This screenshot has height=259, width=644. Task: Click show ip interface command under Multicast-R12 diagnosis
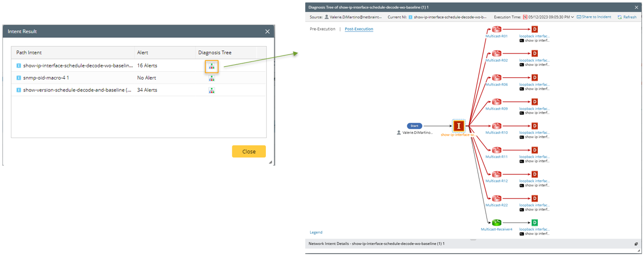click(535, 185)
